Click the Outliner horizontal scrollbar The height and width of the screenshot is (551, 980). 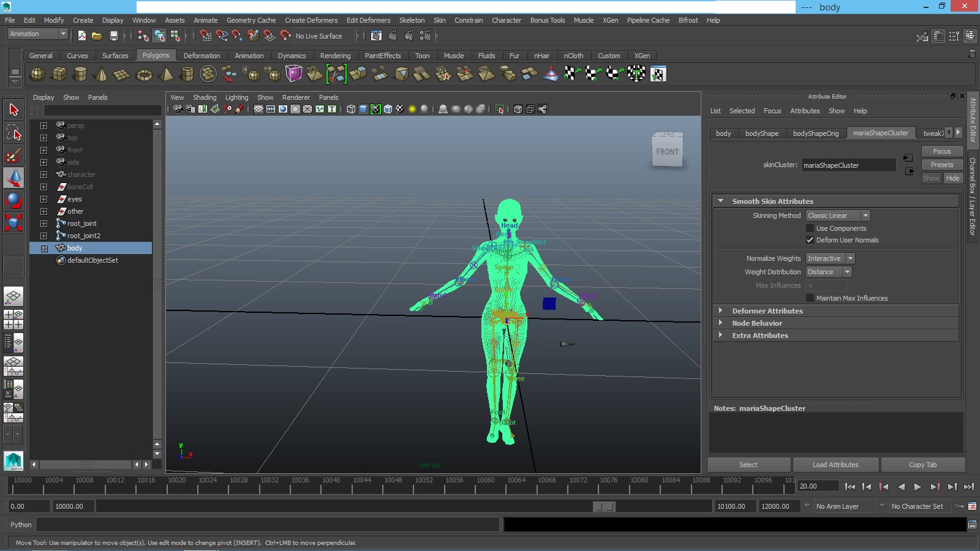[x=85, y=465]
